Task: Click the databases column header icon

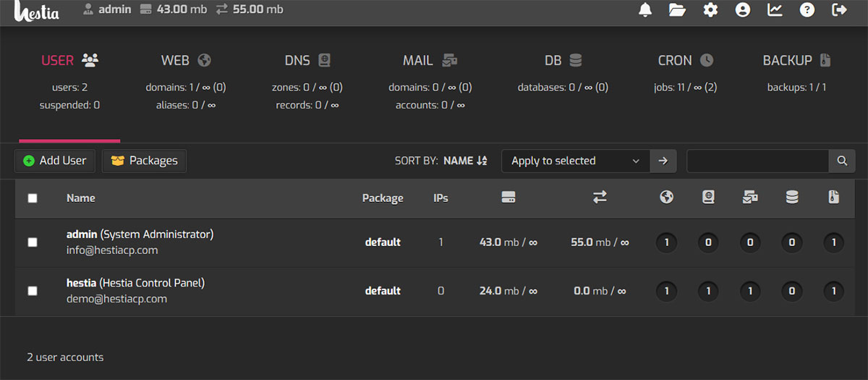Action: coord(792,197)
